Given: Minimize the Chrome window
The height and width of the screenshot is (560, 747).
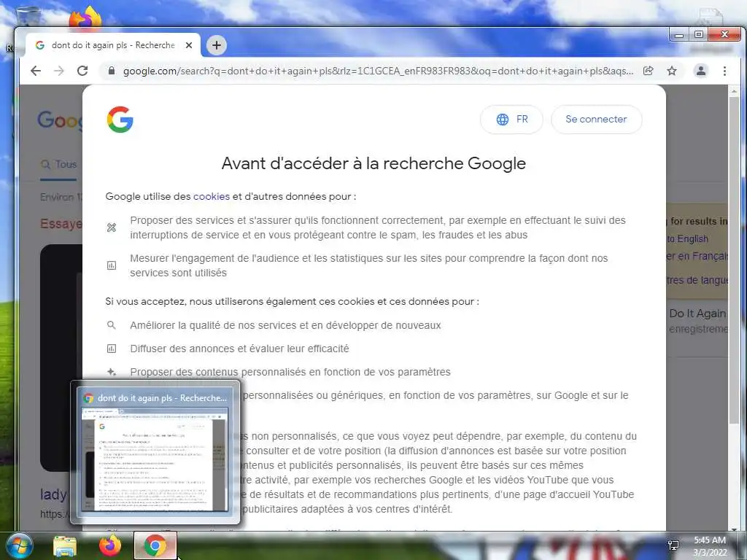Looking at the screenshot, I should click(679, 35).
